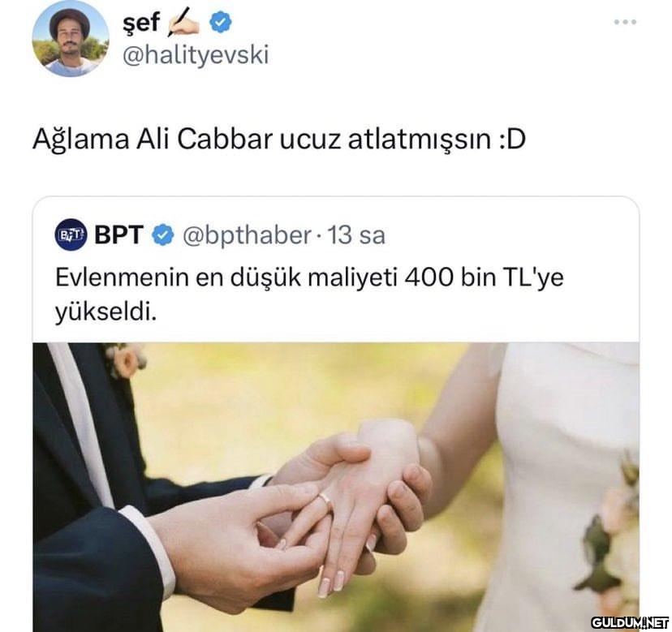Click the şef display name
672x632 pixels.
141,23
